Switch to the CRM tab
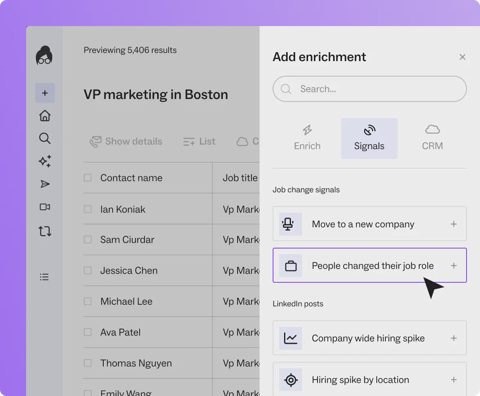 (432, 138)
